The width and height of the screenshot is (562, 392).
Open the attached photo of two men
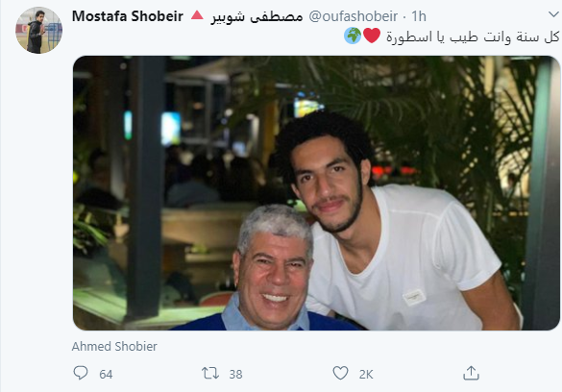pos(316,193)
